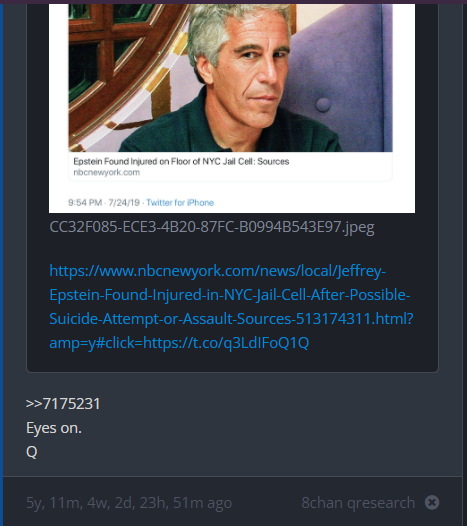Click the dark purple strip at top
The width and height of the screenshot is (467, 526).
(234, 2)
